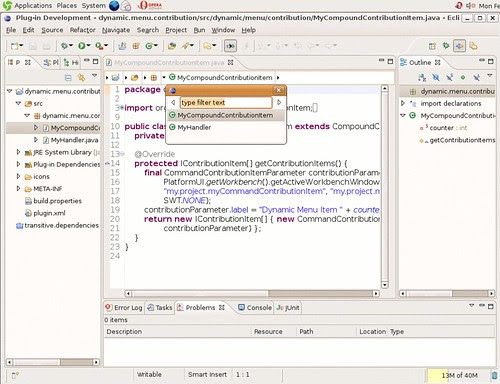Screen dimensions: 500x384
Task: Toggle Sort in Outline toolbar
Action: click(x=422, y=78)
